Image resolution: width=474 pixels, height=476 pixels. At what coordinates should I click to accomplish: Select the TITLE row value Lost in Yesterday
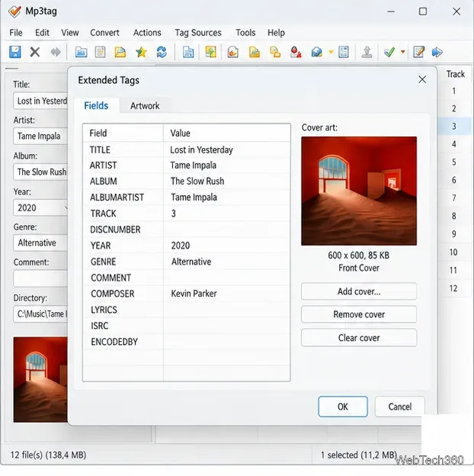click(201, 150)
